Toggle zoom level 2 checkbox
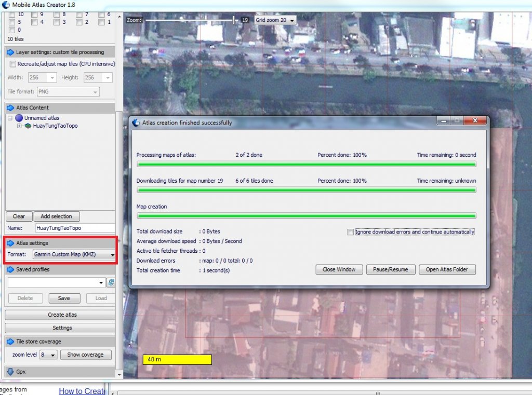Viewport: 532px width, 395px height. click(x=79, y=22)
